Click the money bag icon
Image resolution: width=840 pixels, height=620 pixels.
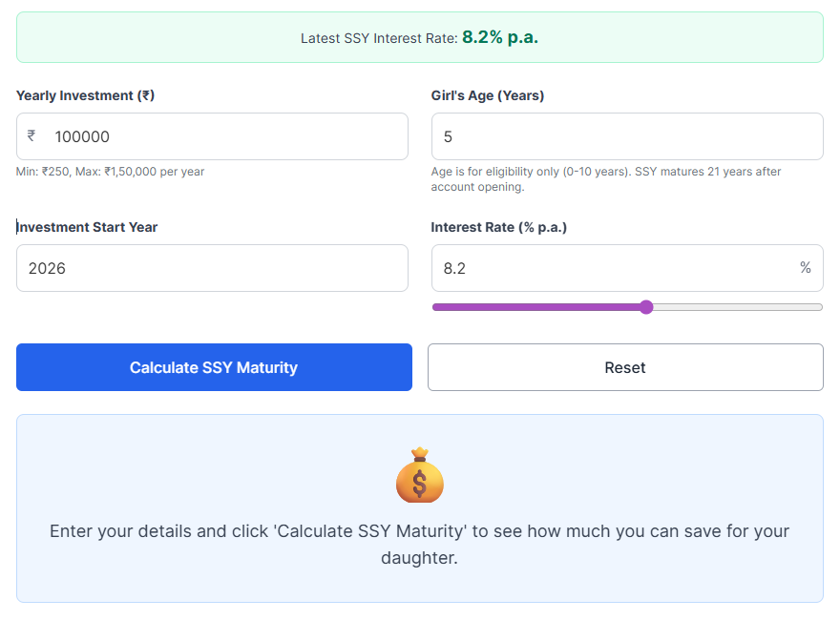pos(419,475)
